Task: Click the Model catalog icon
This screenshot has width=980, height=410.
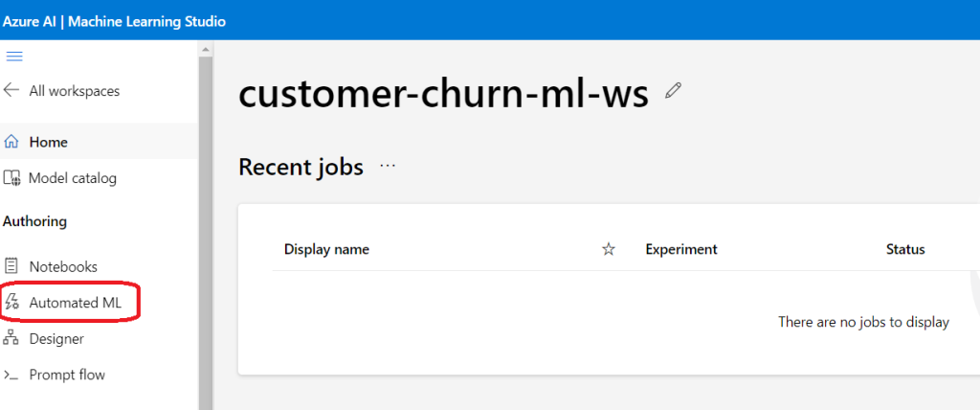Action: (x=11, y=178)
